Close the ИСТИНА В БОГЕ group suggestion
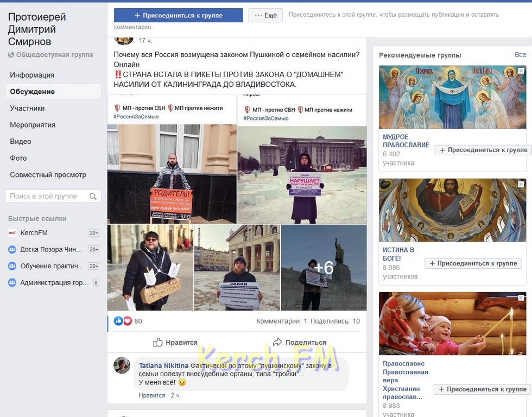The height and width of the screenshot is (417, 532). [521, 184]
